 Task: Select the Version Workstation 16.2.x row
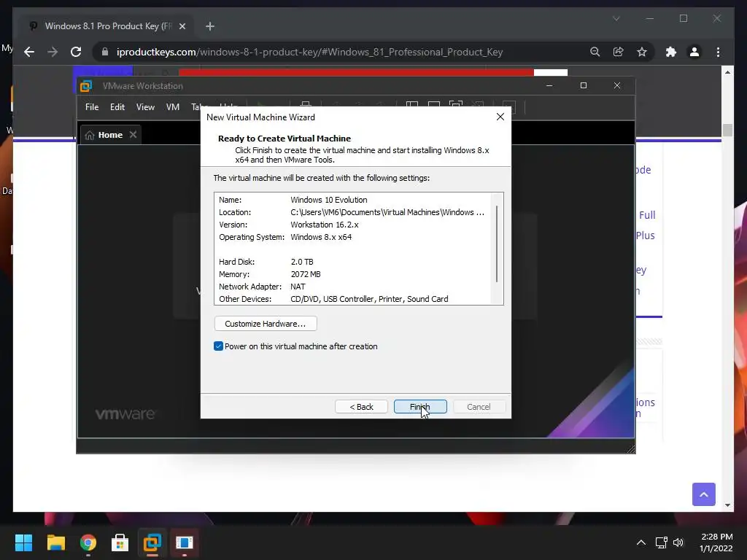click(x=352, y=225)
